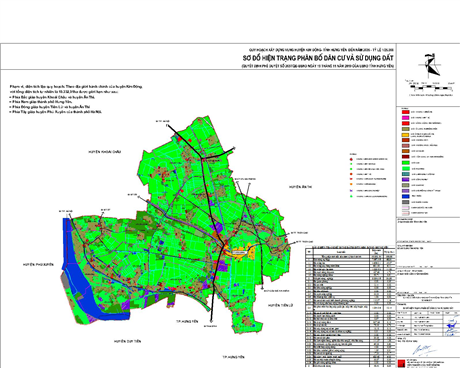Screen dimensions: 460x368
Task: Click the line "Phía Đông giáp huyện Tiên Lữ"
Action: point(50,107)
